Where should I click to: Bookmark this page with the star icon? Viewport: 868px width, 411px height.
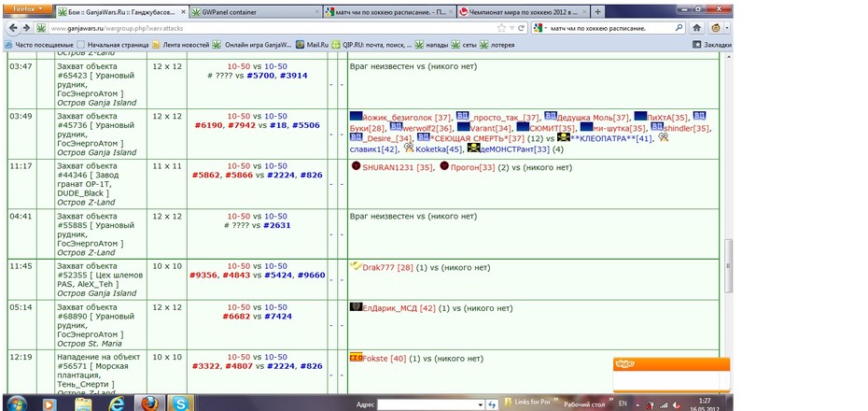501,28
